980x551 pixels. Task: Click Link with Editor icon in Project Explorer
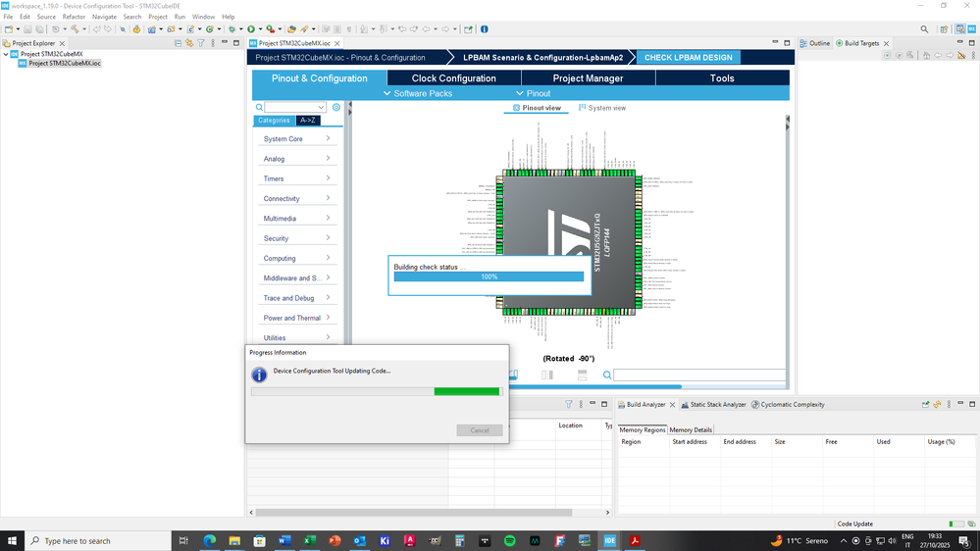pyautogui.click(x=189, y=43)
